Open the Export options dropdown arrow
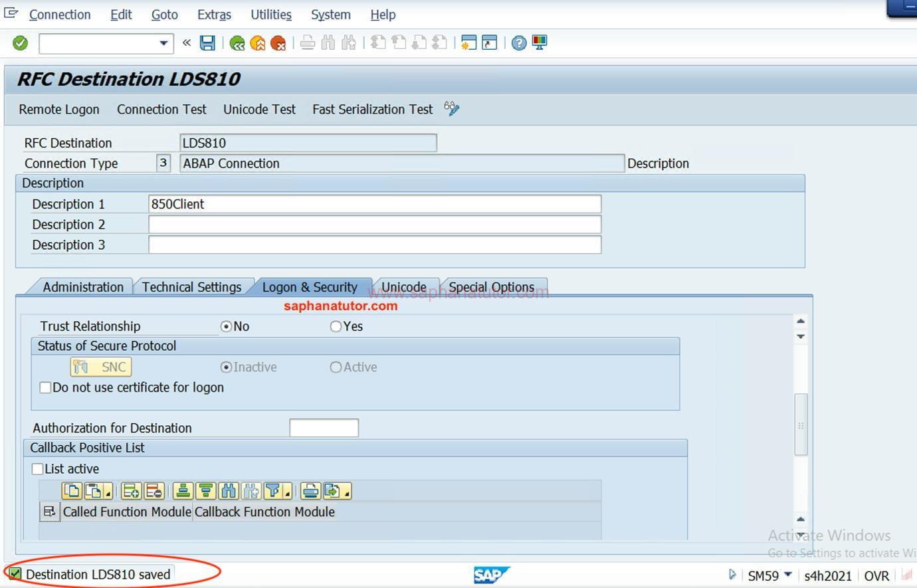 point(346,494)
